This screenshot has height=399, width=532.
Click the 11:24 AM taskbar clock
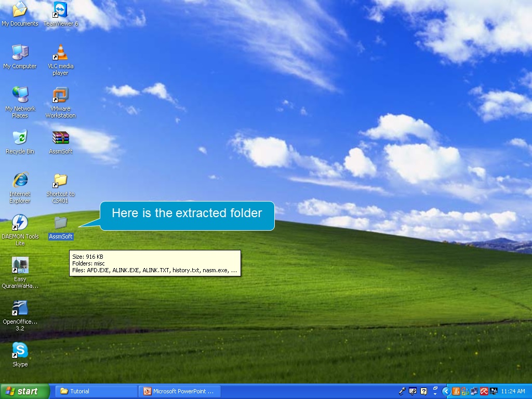point(513,391)
